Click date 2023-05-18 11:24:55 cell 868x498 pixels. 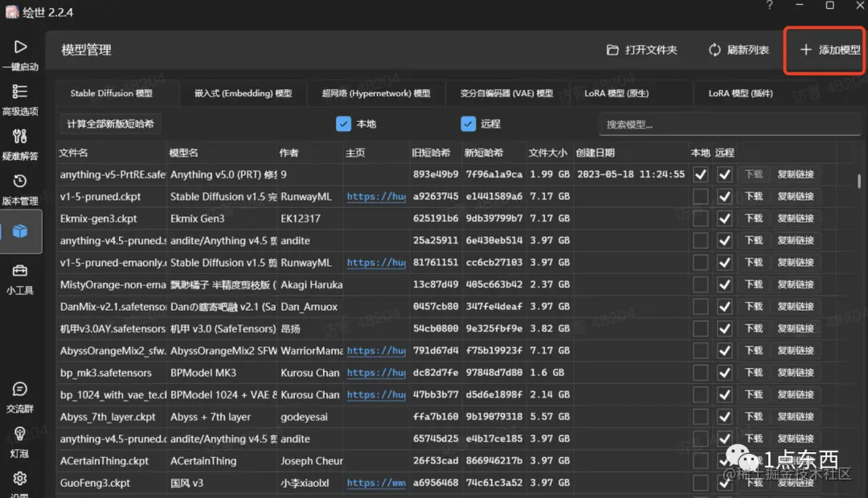tap(631, 174)
